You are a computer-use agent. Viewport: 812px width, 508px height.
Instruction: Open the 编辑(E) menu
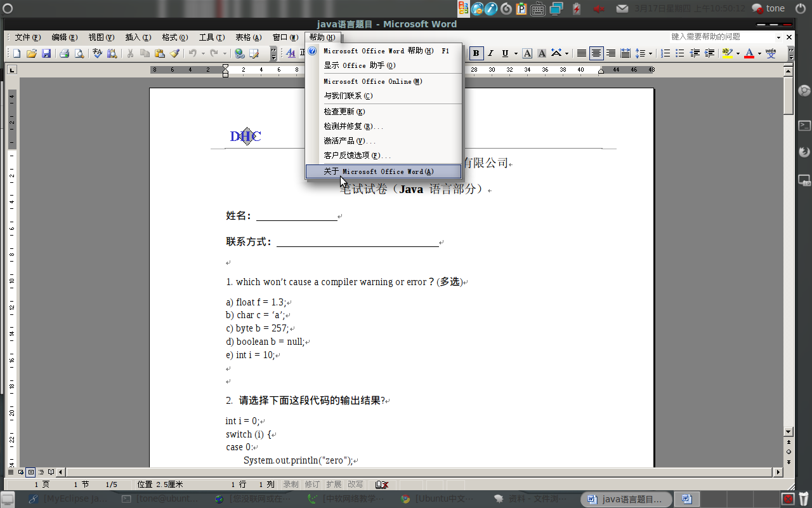(x=64, y=37)
